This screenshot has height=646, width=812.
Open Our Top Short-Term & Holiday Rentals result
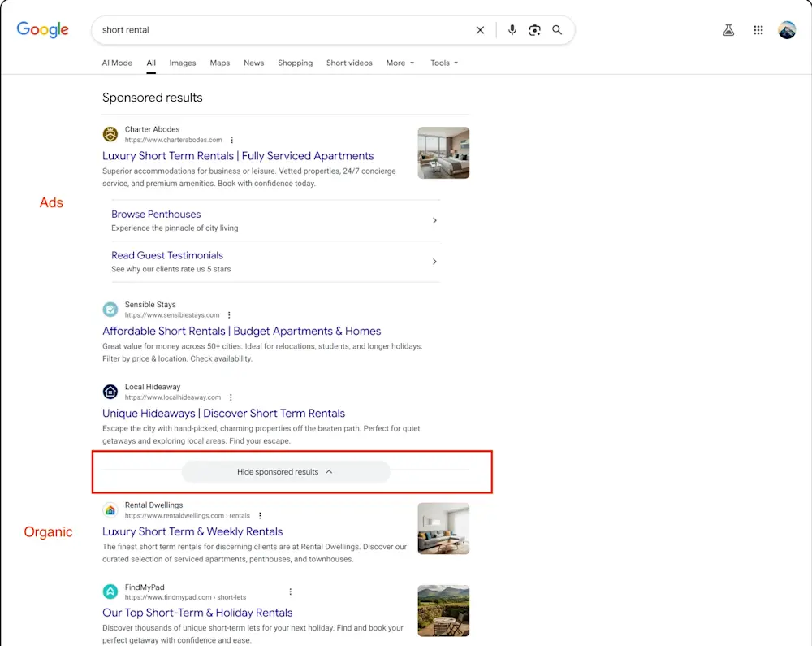coord(197,613)
